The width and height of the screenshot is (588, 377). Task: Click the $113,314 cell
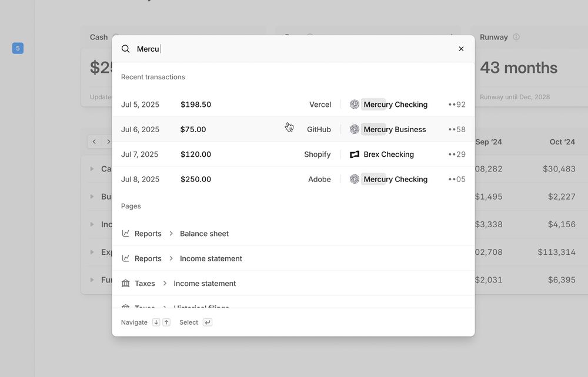[556, 252]
